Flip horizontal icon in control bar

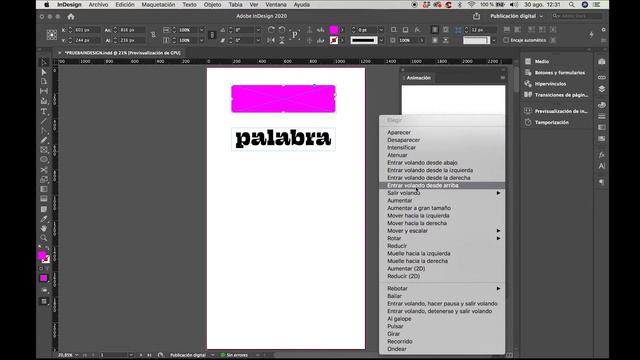coord(271,40)
